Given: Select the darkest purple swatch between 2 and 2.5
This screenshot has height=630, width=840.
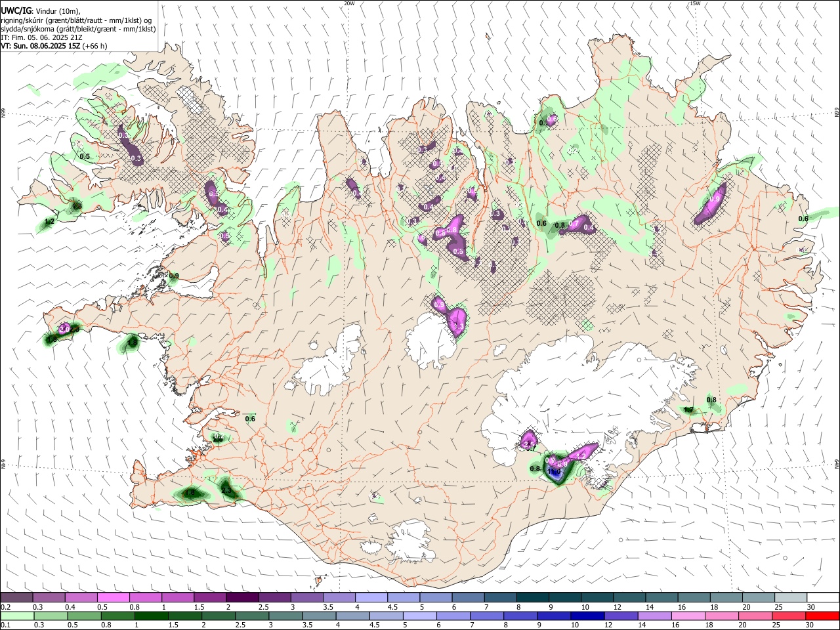Looking at the screenshot, I should [x=242, y=597].
